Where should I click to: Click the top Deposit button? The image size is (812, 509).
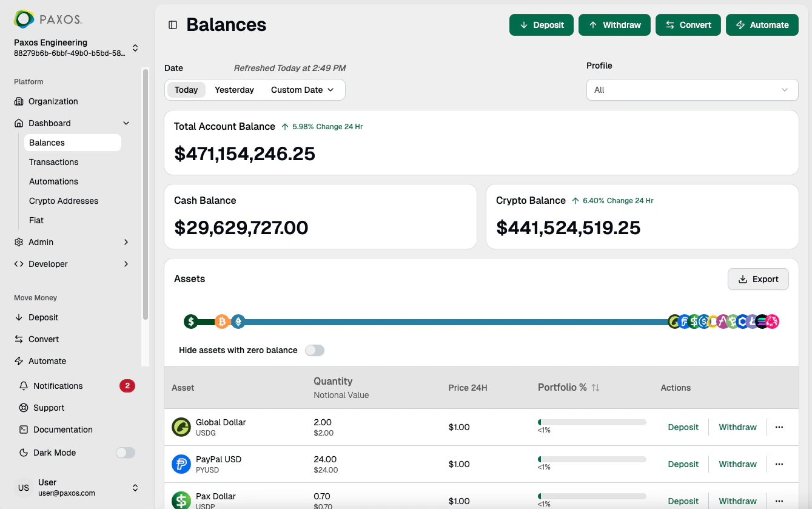pyautogui.click(x=542, y=25)
